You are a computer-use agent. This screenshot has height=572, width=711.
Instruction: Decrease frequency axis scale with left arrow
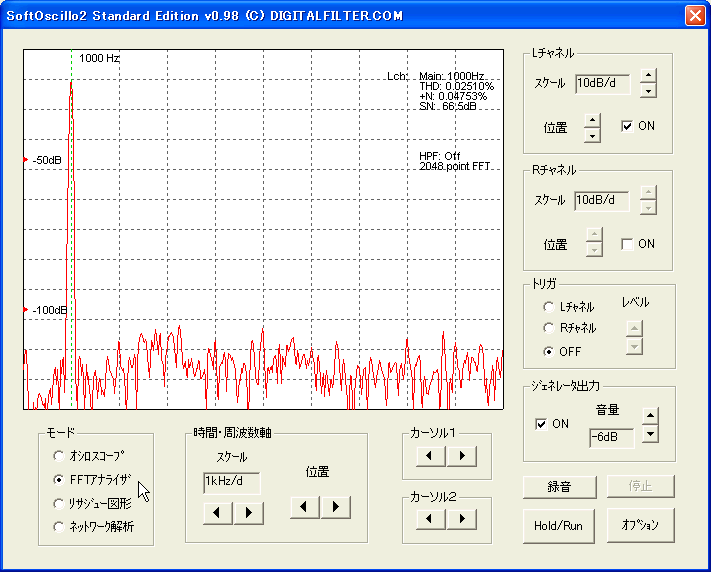coord(217,513)
